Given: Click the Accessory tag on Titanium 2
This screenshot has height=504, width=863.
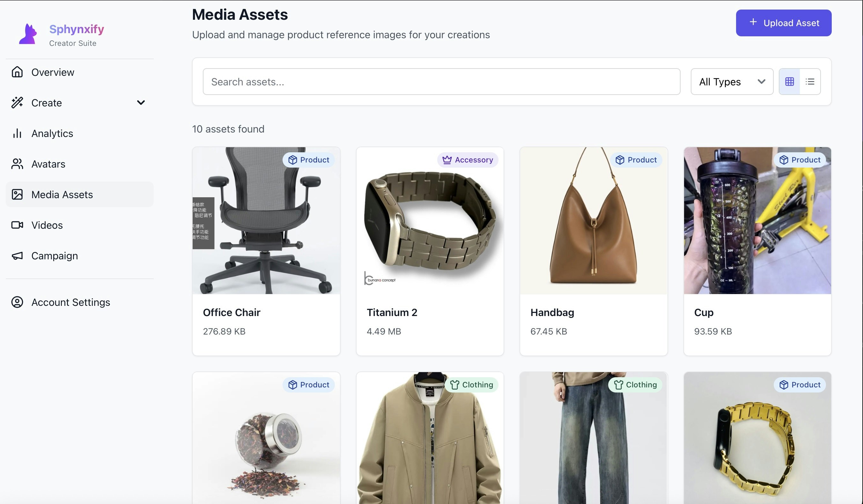Looking at the screenshot, I should point(468,160).
